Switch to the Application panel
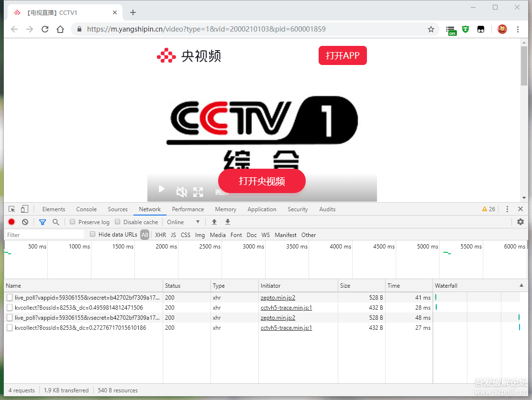This screenshot has width=532, height=400. point(262,209)
